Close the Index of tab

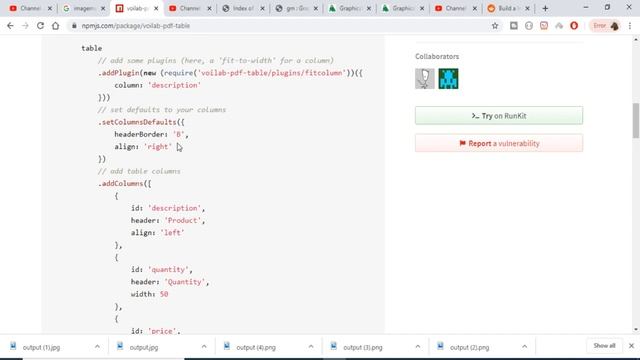tap(262, 8)
